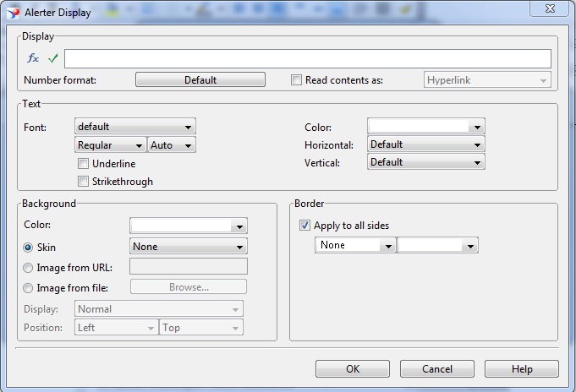The width and height of the screenshot is (576, 392).
Task: Click the fx formula editor icon
Action: (33, 58)
